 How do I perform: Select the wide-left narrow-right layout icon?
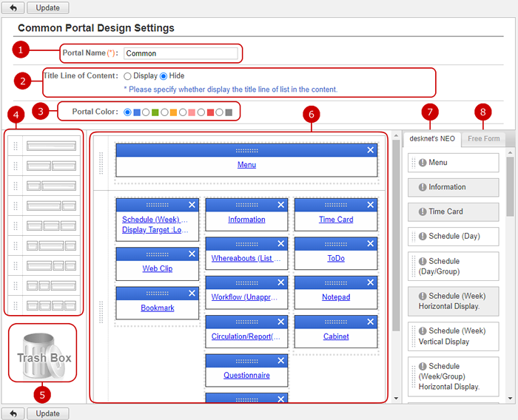pyautogui.click(x=51, y=206)
